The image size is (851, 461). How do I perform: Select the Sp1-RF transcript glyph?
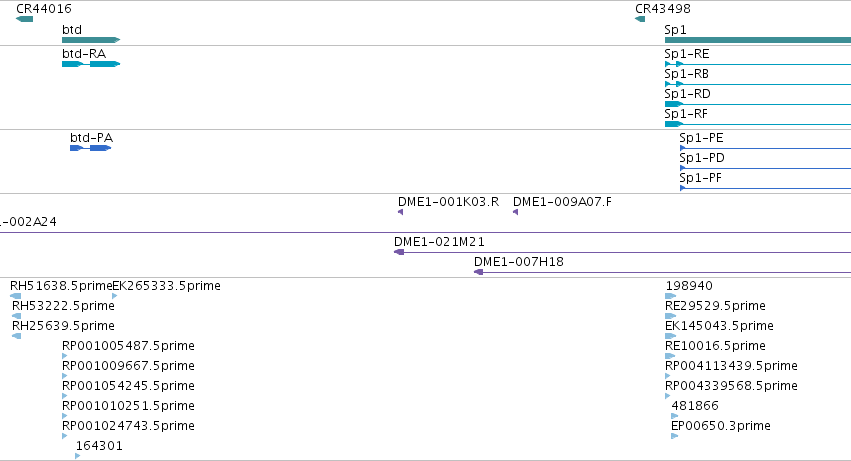pos(758,124)
